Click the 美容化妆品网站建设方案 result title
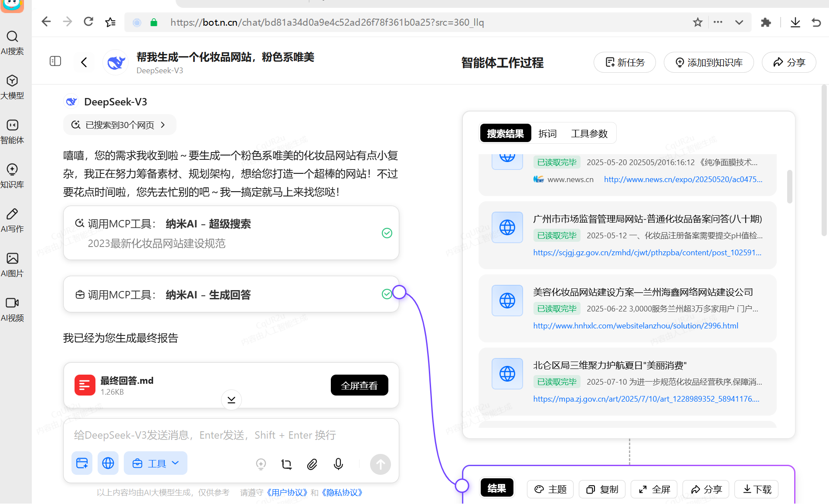 pos(643,292)
